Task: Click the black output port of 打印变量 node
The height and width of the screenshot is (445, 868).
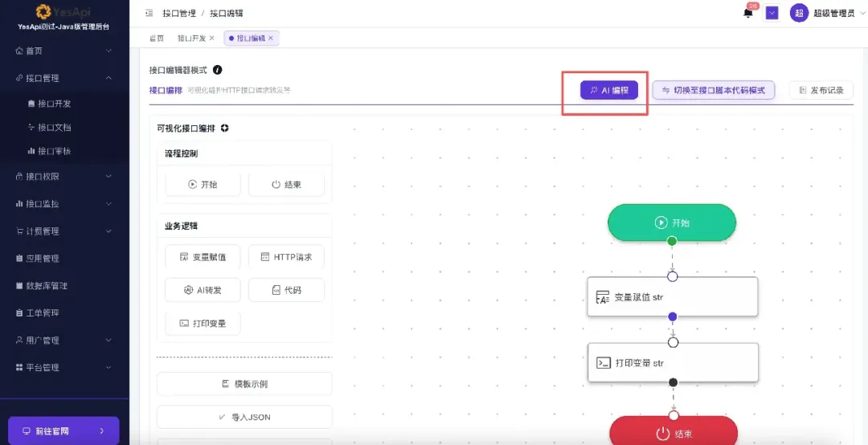Action: pos(674,382)
